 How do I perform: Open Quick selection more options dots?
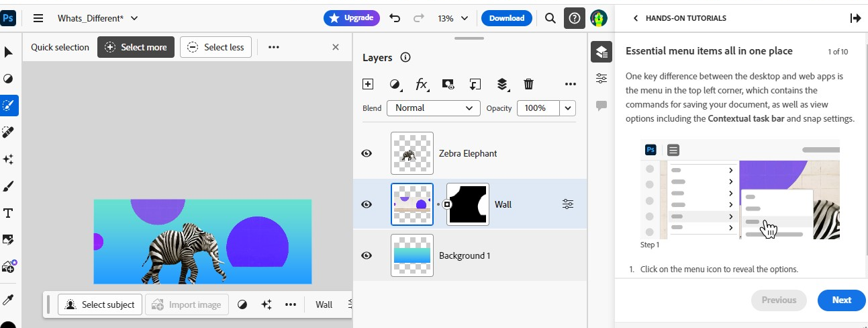tap(273, 47)
